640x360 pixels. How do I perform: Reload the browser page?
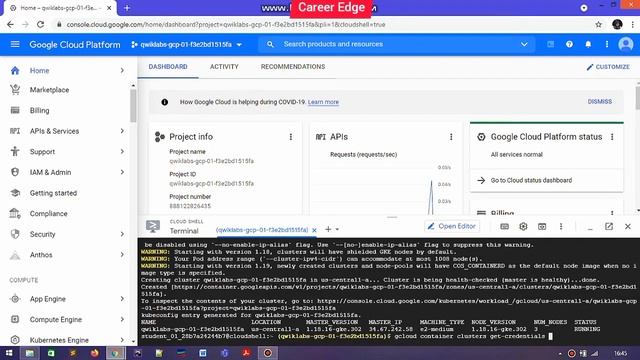point(40,25)
